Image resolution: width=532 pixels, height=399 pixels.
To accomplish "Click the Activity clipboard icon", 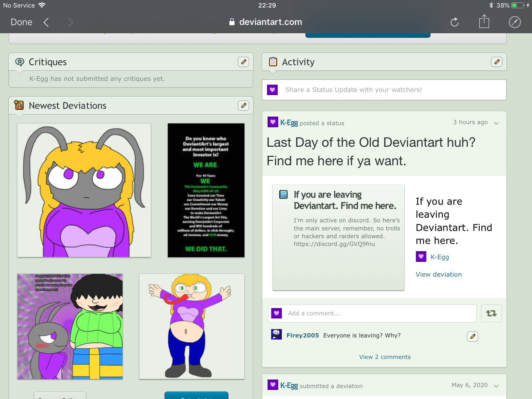I will tap(273, 62).
